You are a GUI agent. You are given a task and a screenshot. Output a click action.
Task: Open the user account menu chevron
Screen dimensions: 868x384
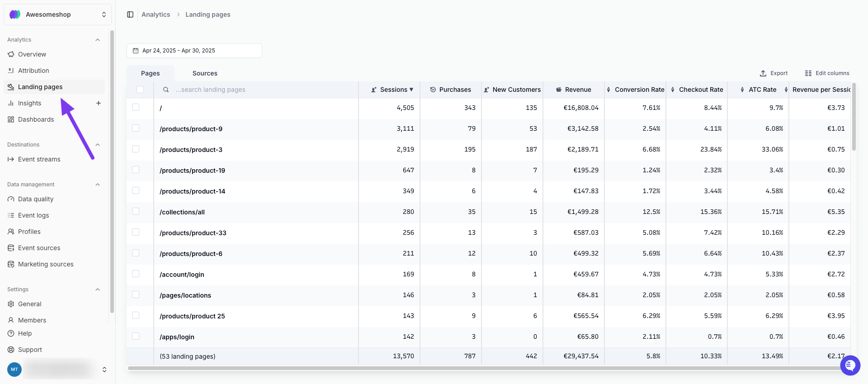(x=104, y=370)
